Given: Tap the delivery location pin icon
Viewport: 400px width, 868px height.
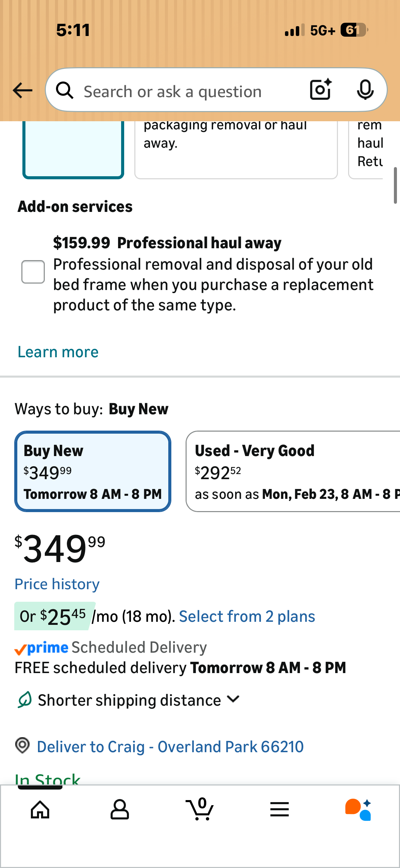Looking at the screenshot, I should click(22, 746).
